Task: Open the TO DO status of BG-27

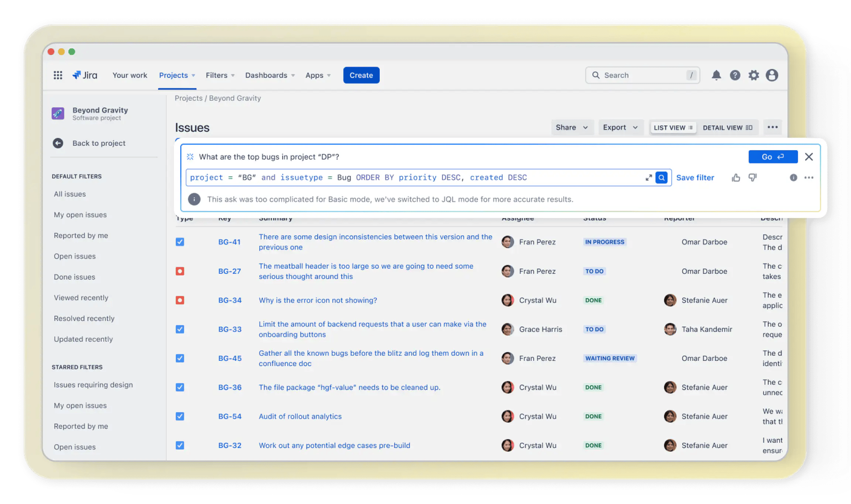Action: pyautogui.click(x=594, y=271)
